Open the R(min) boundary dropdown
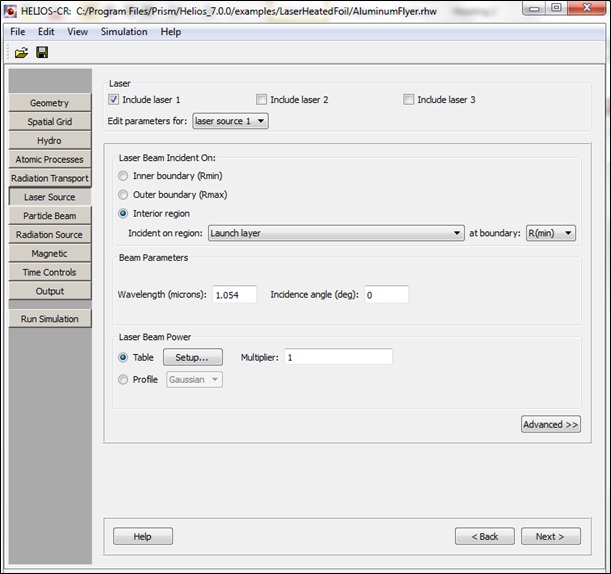Viewport: 611px width, 574px height. pos(551,233)
